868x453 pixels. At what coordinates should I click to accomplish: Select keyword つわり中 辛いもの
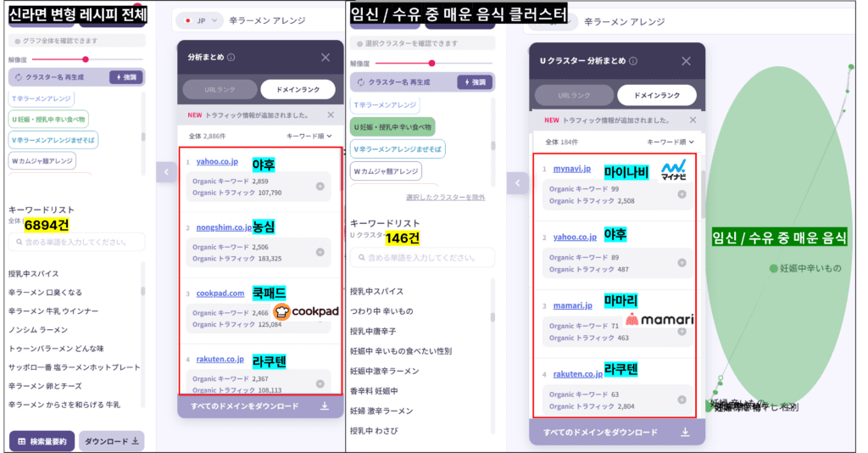381,311
